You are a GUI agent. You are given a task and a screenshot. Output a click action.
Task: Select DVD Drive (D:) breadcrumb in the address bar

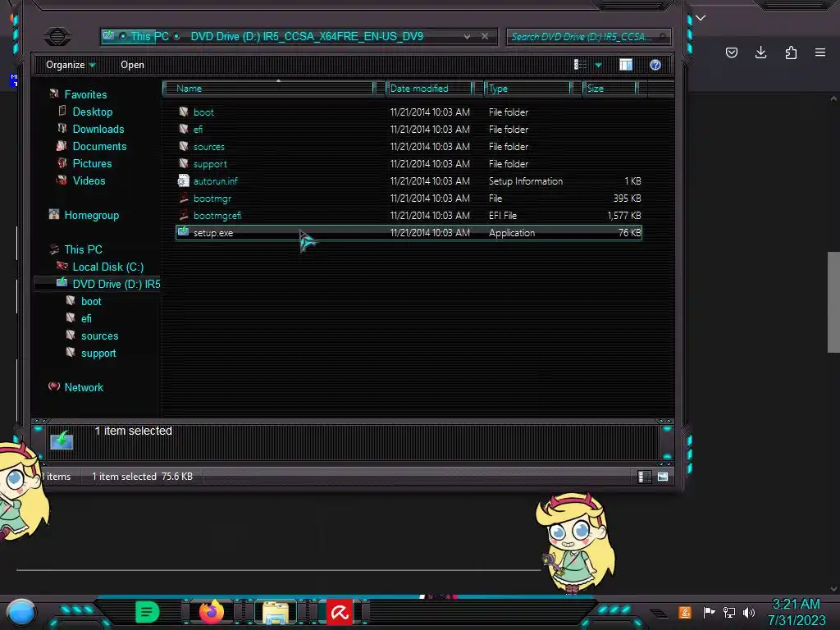(x=307, y=36)
